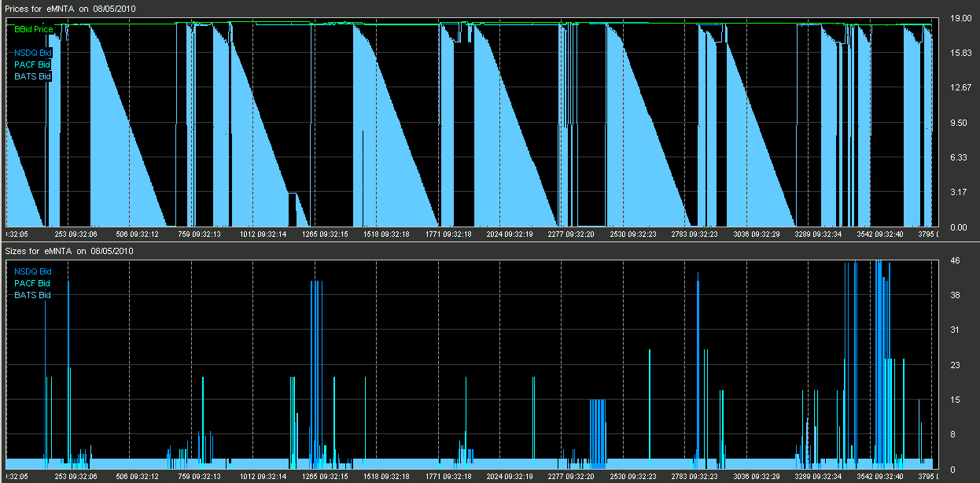Click the 9.50 price axis label
Image resolution: width=980 pixels, height=483 pixels.
point(958,123)
